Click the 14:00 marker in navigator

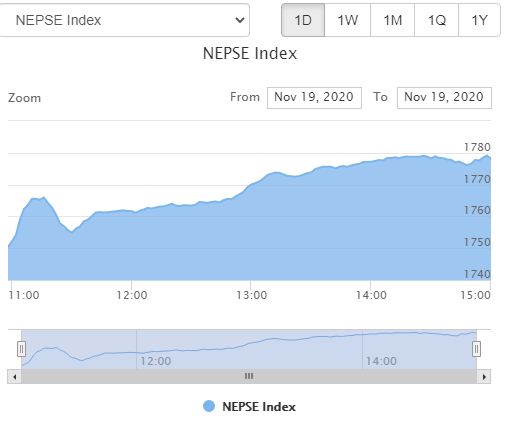click(x=381, y=361)
